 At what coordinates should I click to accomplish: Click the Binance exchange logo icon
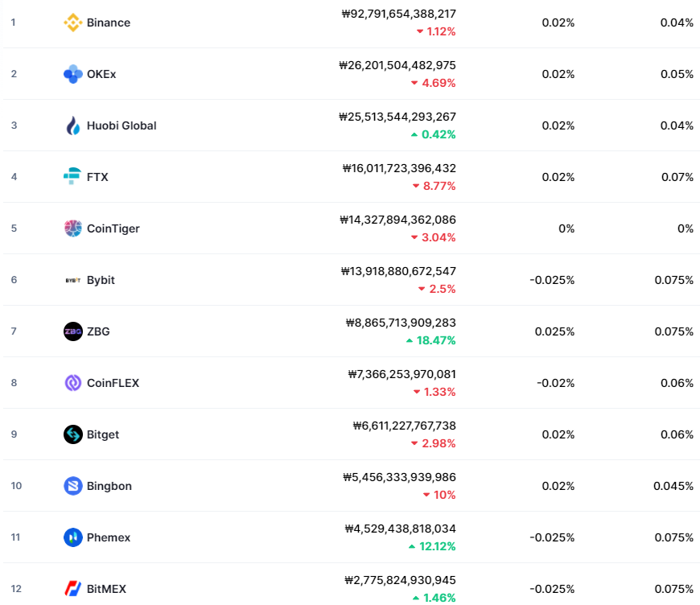coord(72,23)
